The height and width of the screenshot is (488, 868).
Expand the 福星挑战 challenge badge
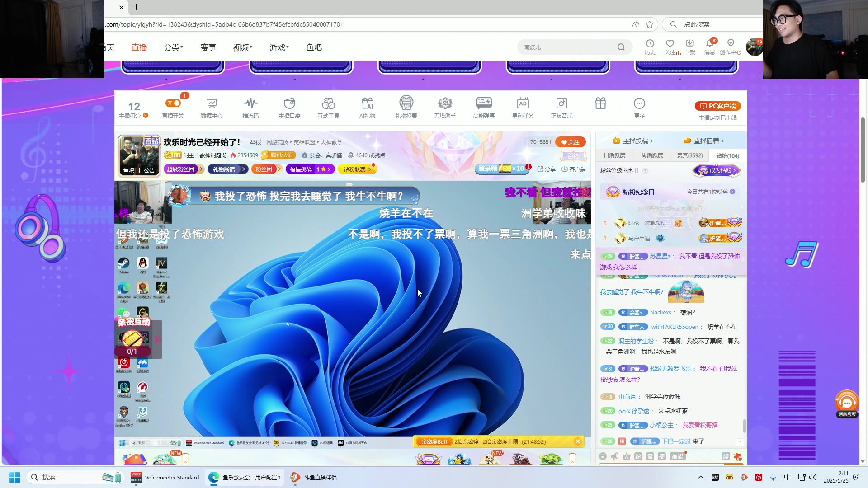click(310, 169)
